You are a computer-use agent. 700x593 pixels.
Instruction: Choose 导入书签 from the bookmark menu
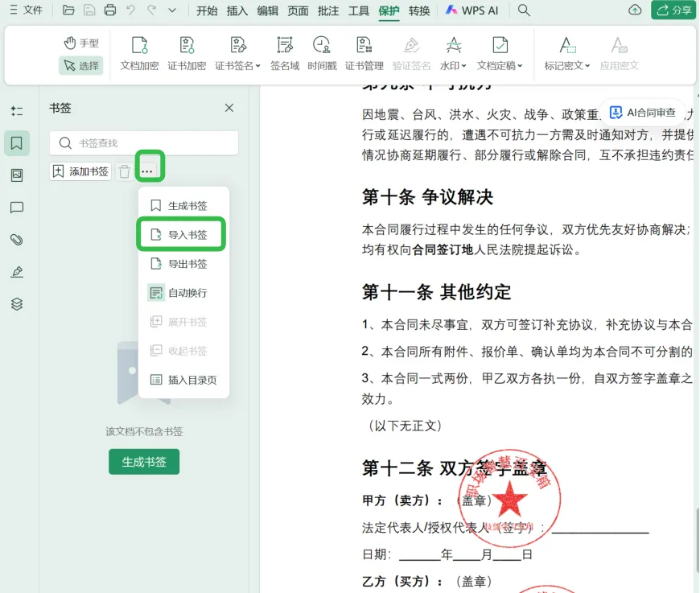coord(181,234)
